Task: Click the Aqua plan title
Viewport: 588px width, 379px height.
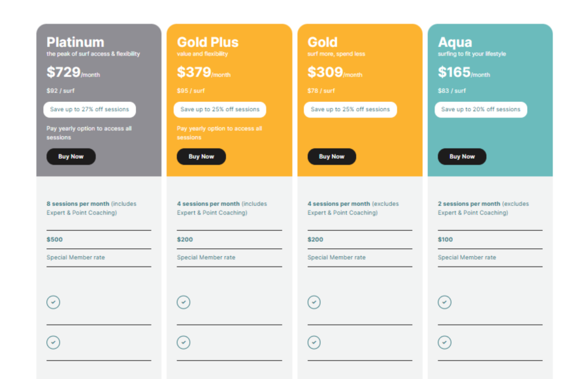Action: point(455,42)
